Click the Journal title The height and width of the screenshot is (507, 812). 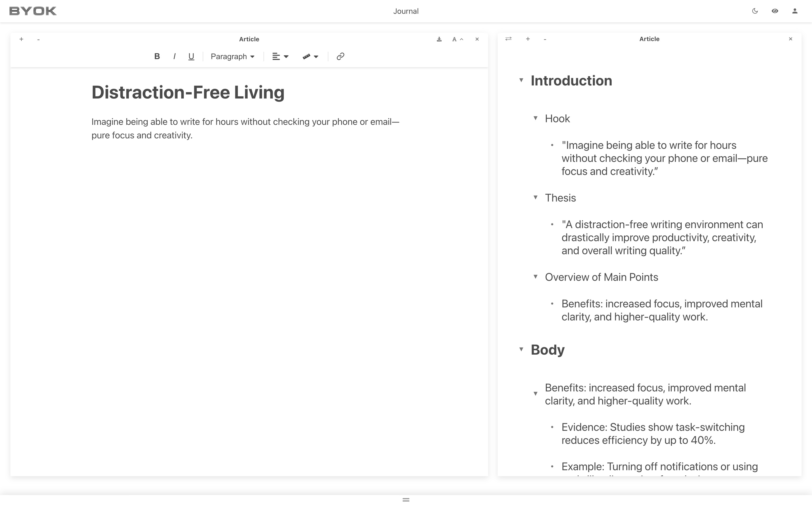pos(406,11)
